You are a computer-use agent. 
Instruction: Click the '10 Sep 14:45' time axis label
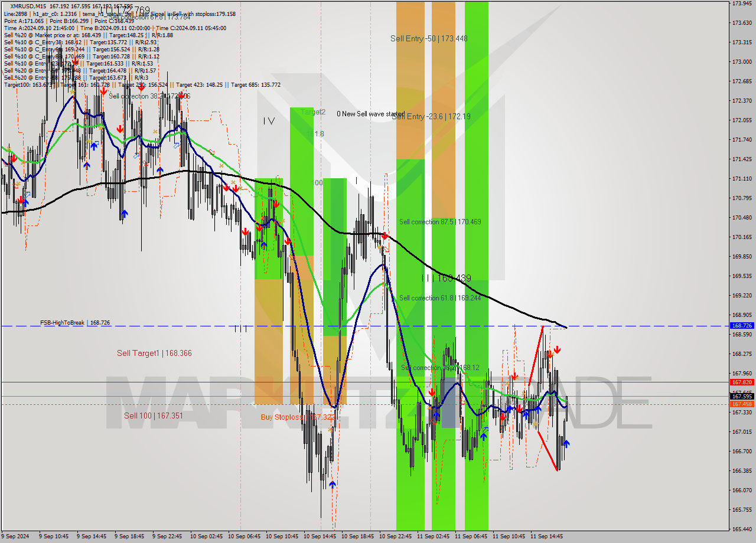coord(320,537)
